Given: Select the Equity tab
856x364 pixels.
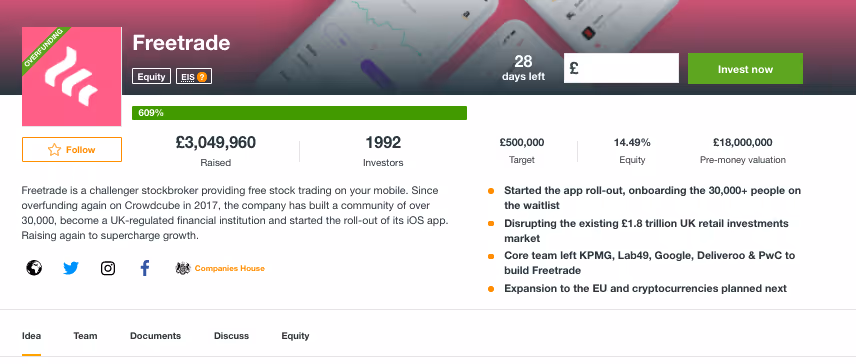Looking at the screenshot, I should pos(295,336).
